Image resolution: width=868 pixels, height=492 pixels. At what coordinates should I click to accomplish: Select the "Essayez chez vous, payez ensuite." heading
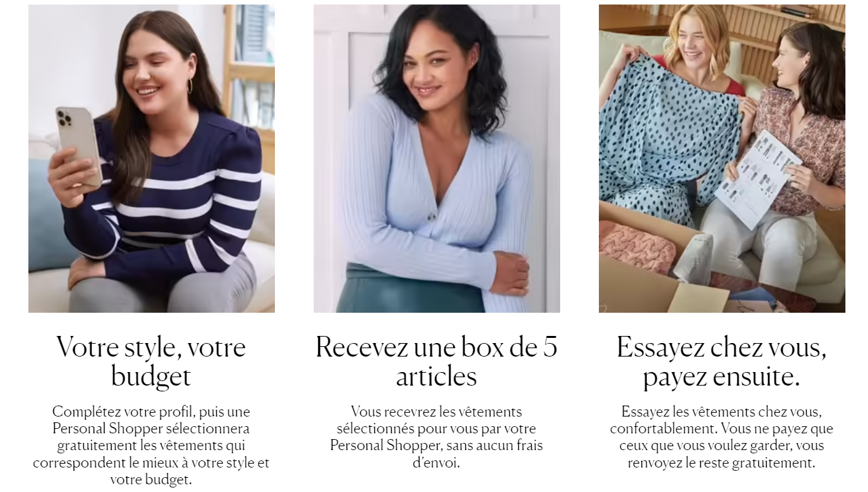click(722, 362)
